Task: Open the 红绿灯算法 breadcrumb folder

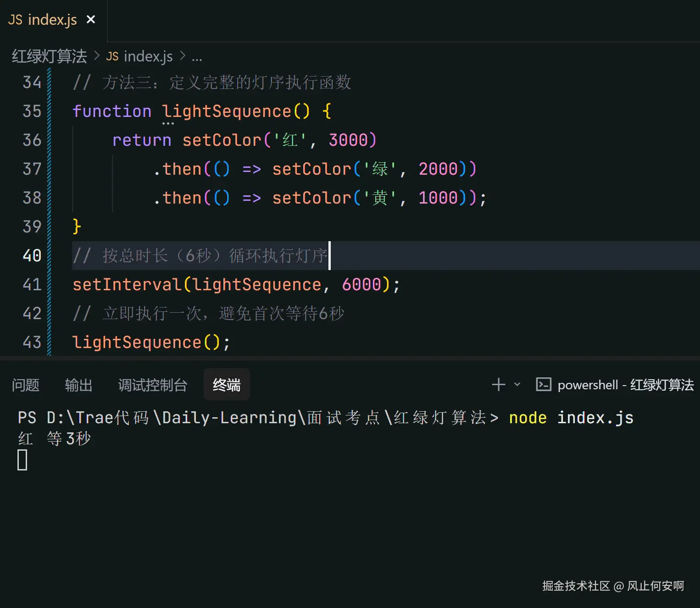Action: pyautogui.click(x=50, y=56)
